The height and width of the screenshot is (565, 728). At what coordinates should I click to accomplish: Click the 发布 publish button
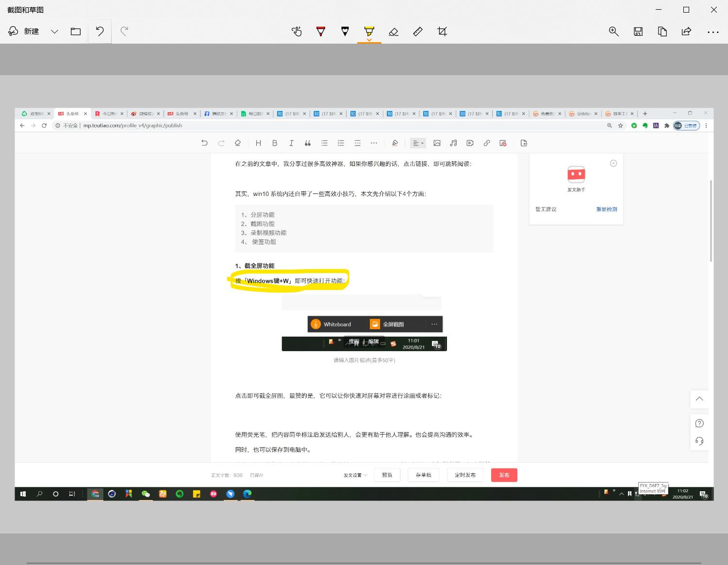tap(504, 475)
